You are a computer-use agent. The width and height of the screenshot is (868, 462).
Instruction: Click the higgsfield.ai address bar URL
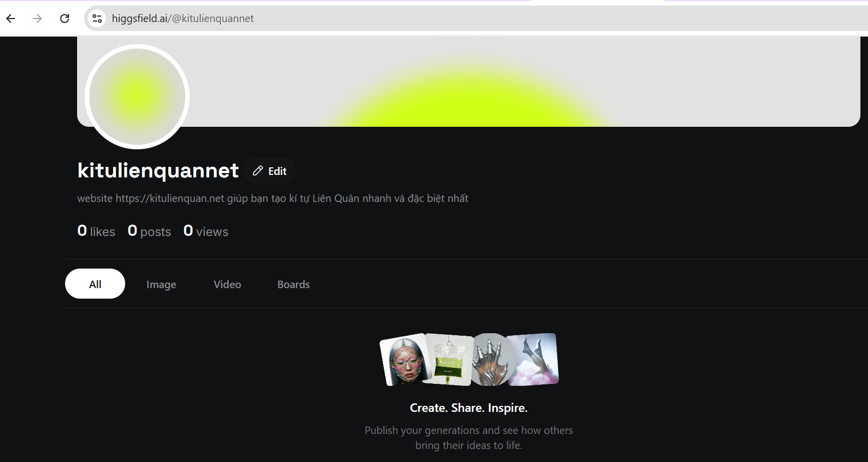(183, 19)
